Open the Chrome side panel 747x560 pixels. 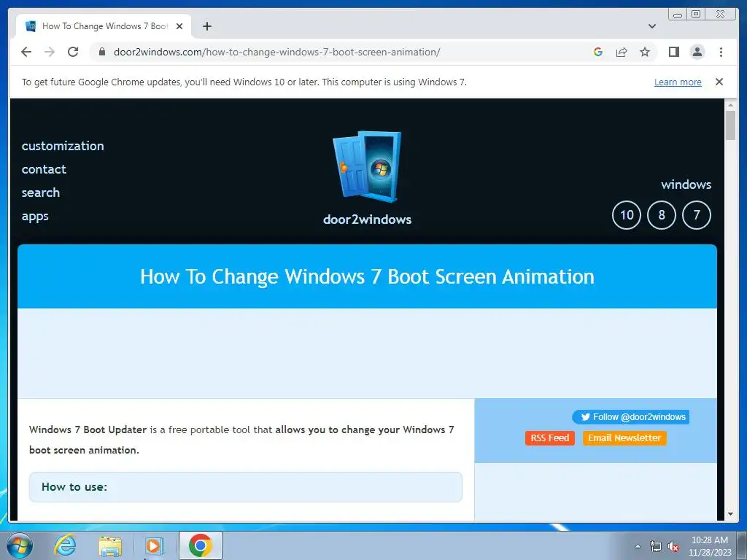[673, 52]
